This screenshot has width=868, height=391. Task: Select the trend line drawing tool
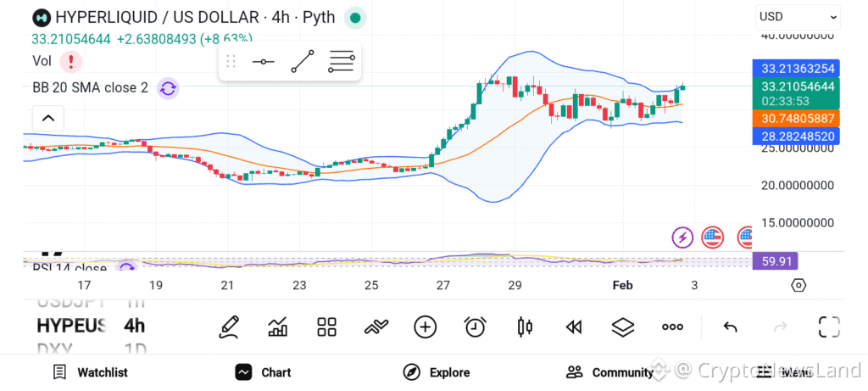(303, 61)
